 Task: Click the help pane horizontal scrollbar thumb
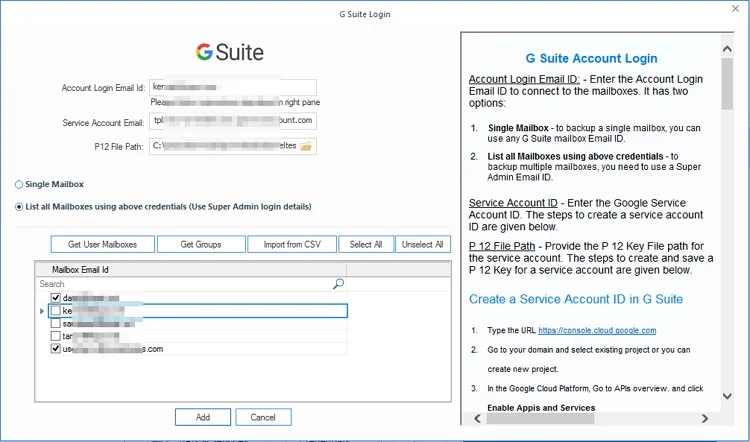pyautogui.click(x=540, y=419)
